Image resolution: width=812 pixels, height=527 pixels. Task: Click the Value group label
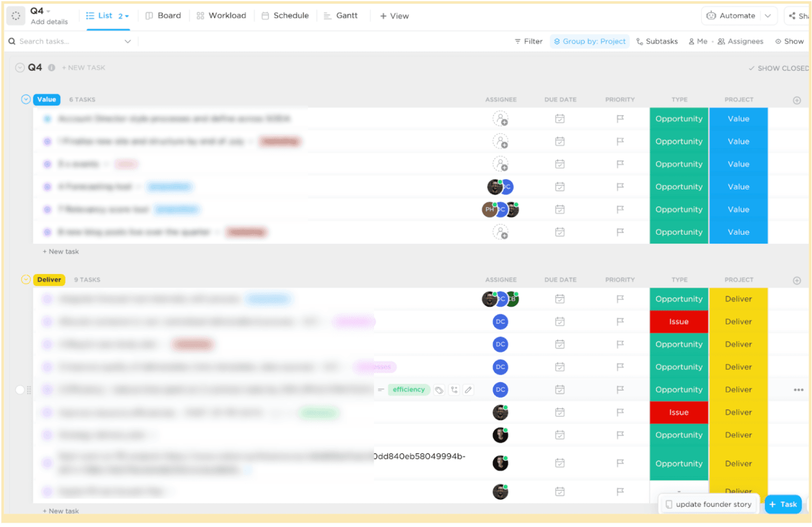point(46,99)
